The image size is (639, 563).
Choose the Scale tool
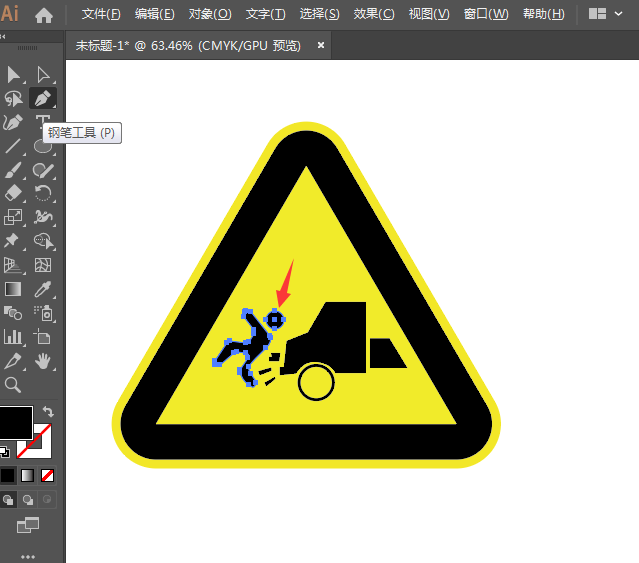coord(13,217)
